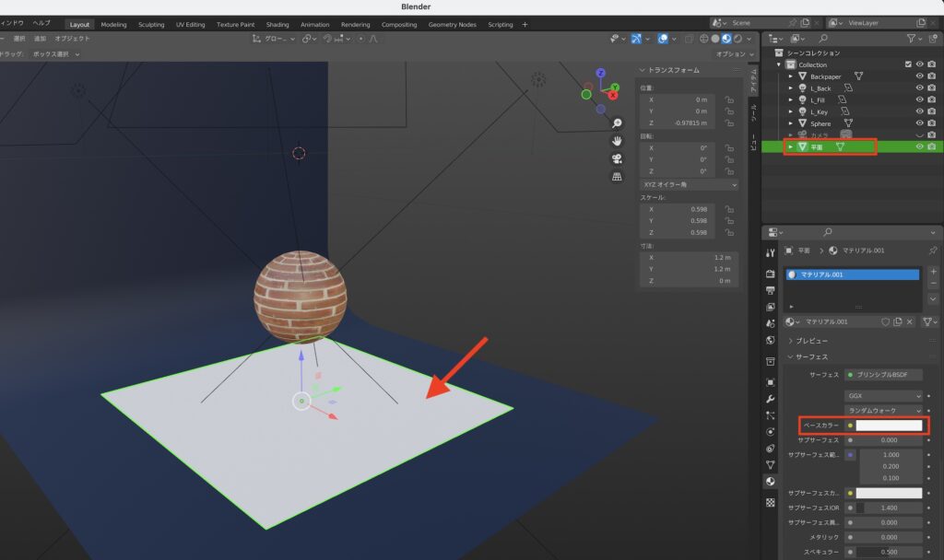Open the ベースカラー color swatch
Image resolution: width=944 pixels, height=560 pixels.
(x=889, y=426)
